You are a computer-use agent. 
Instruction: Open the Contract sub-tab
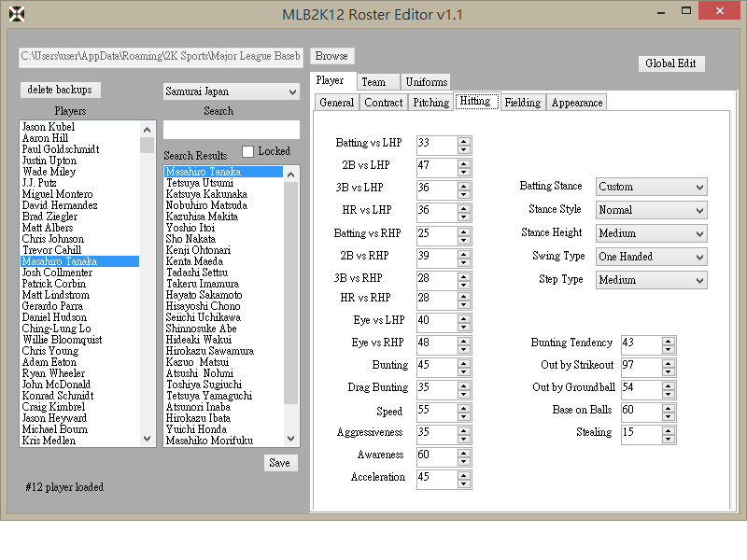tap(384, 103)
